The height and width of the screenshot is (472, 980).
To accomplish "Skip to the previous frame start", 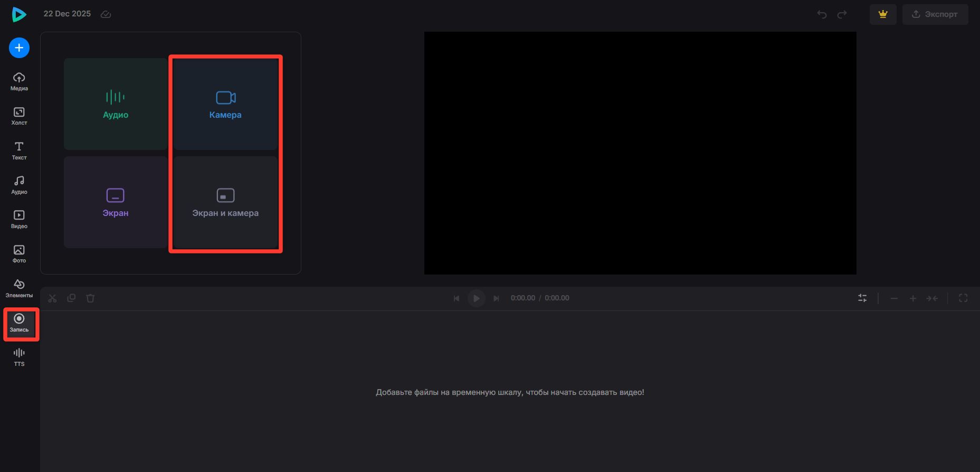I will tap(456, 298).
